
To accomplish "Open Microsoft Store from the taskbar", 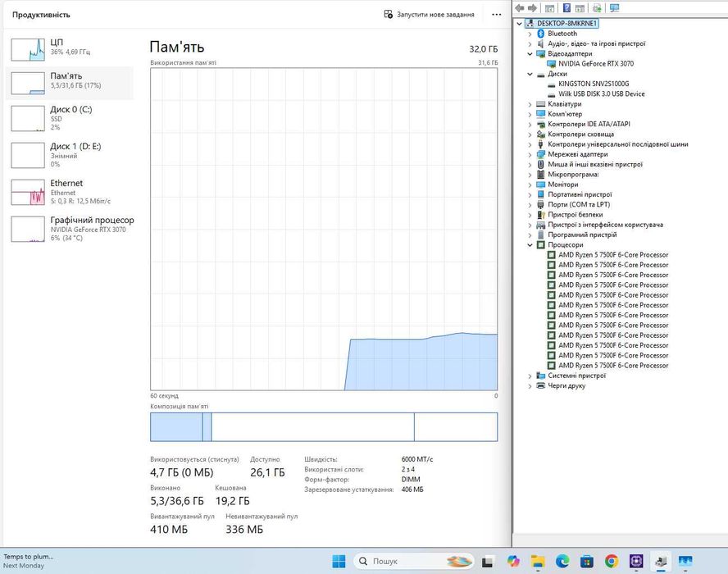I will pos(587,562).
